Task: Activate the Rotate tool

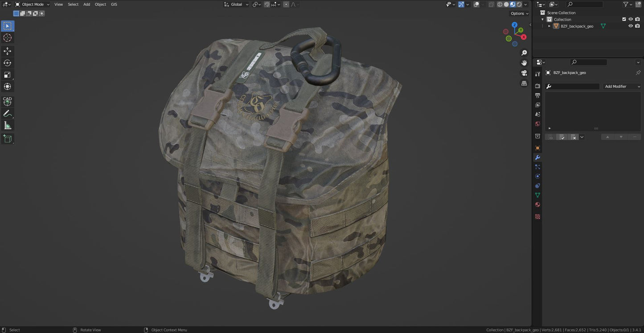Action: 7,63
